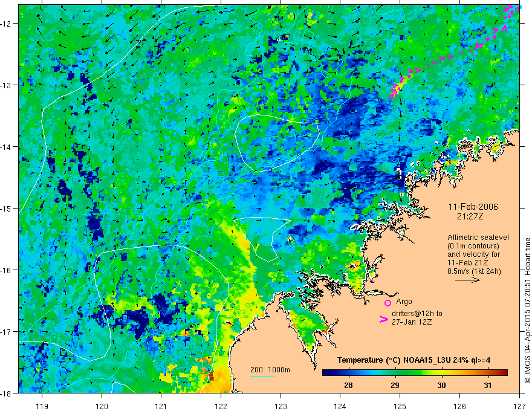Click the longitude axis label "119"

[x=42, y=406]
